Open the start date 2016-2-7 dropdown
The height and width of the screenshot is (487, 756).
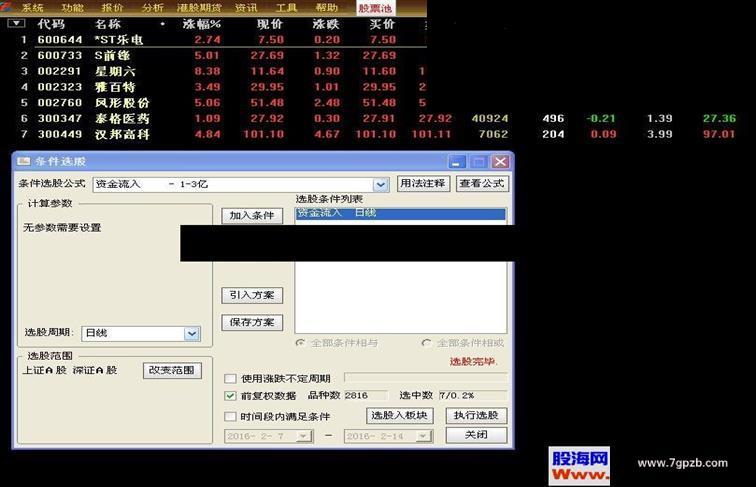pos(304,436)
